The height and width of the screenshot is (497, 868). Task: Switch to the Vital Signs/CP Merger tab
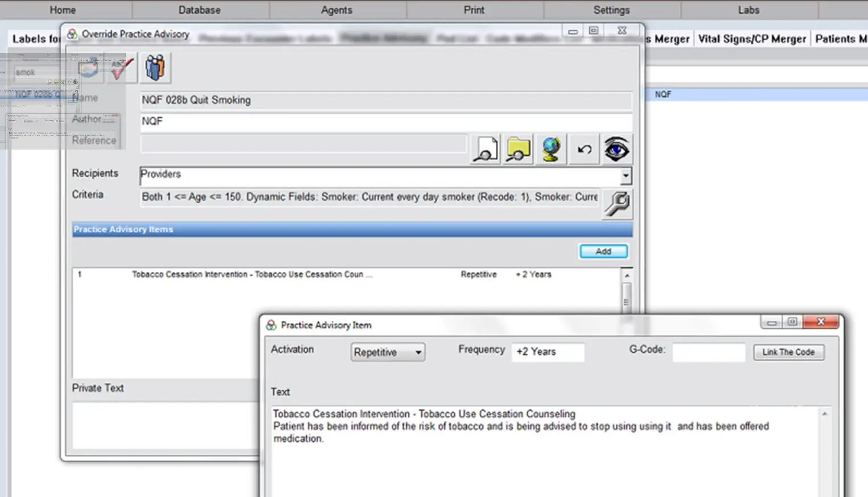click(751, 38)
